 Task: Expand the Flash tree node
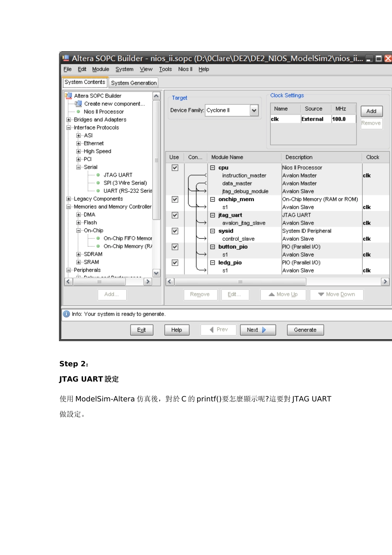click(78, 223)
